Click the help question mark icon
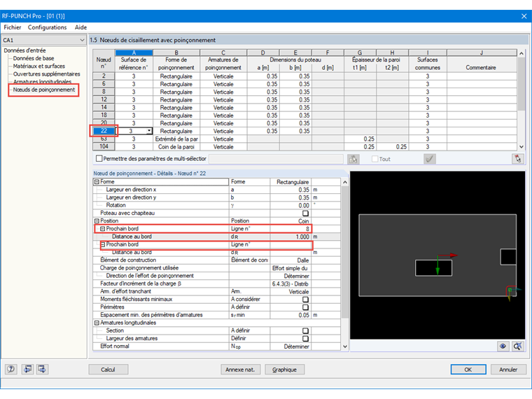Viewport: 532px width, 399px height. 11,369
